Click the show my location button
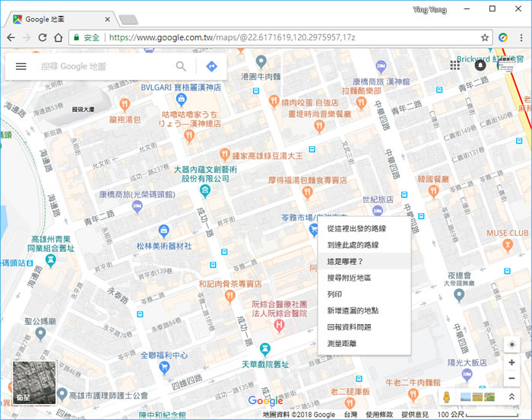The height and width of the screenshot is (420, 532). pos(511,344)
